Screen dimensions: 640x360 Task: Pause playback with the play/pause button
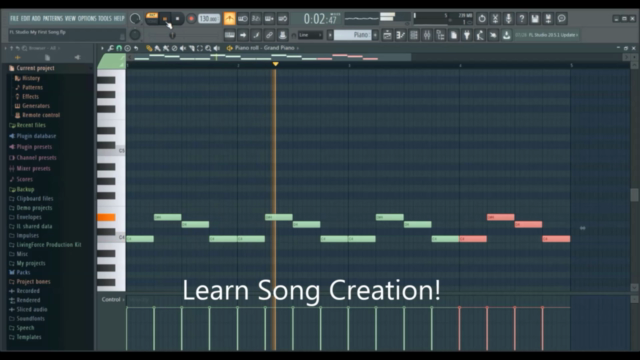coord(165,19)
